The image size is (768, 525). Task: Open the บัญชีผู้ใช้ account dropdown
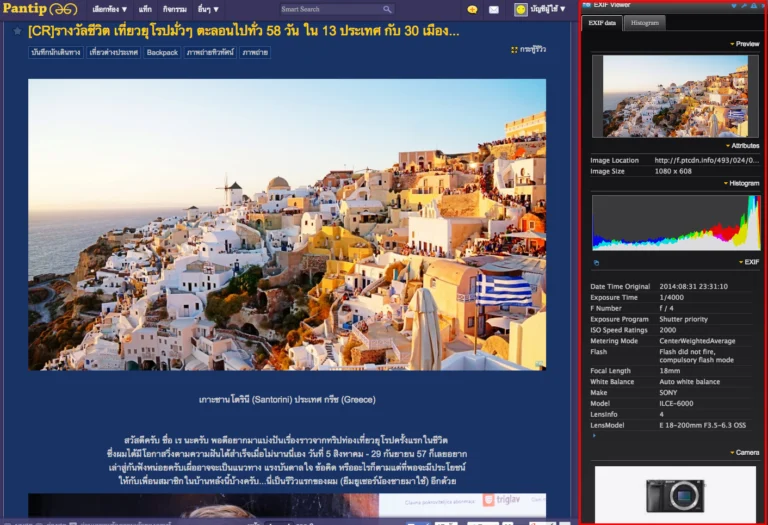point(548,9)
